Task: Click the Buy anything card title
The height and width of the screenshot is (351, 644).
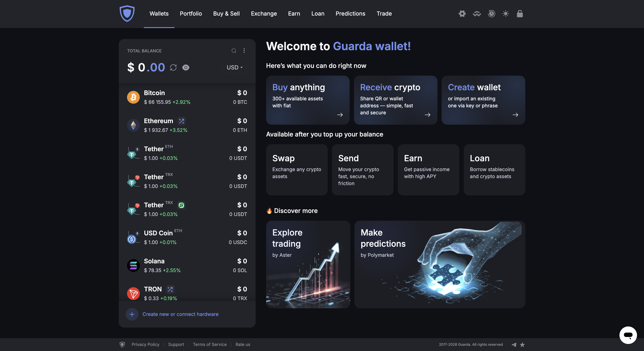Action: click(x=299, y=87)
